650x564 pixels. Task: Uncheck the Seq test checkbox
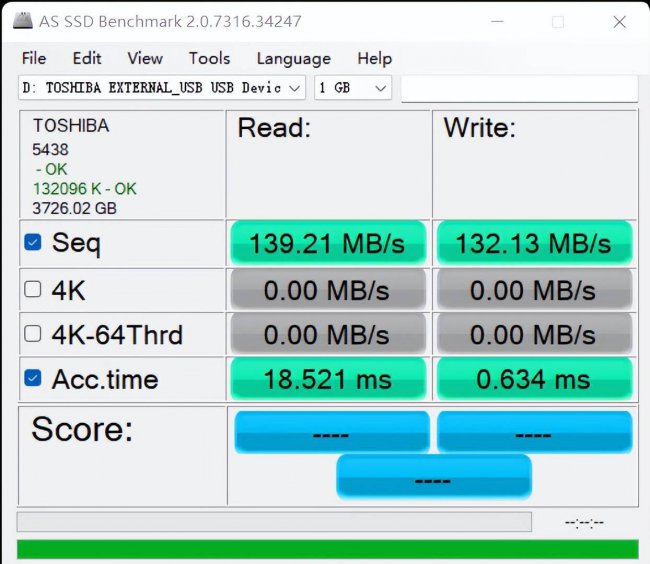tap(33, 242)
